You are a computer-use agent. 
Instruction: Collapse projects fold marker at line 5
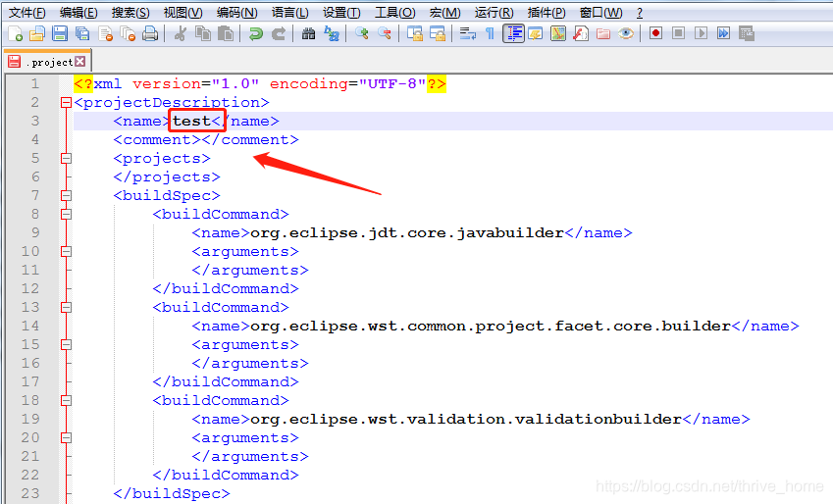coord(66,158)
